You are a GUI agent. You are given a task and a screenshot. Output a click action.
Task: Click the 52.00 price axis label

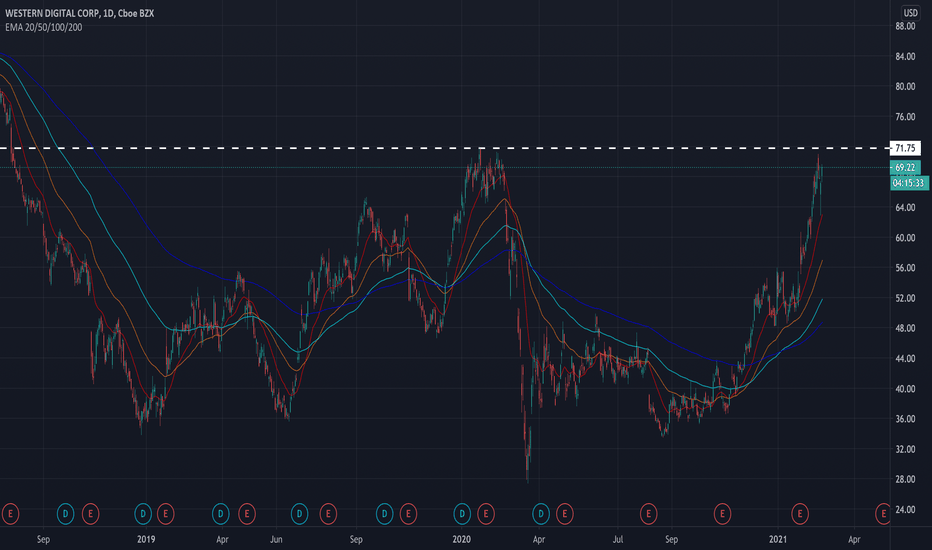(x=905, y=298)
